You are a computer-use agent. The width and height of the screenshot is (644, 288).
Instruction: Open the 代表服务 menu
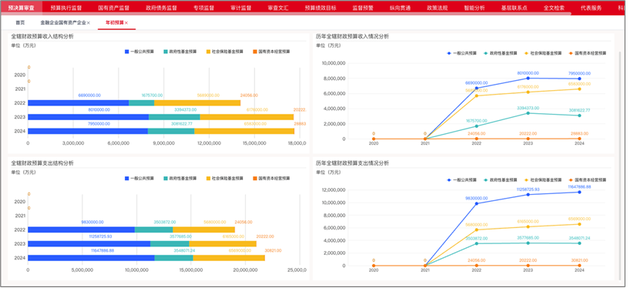591,8
